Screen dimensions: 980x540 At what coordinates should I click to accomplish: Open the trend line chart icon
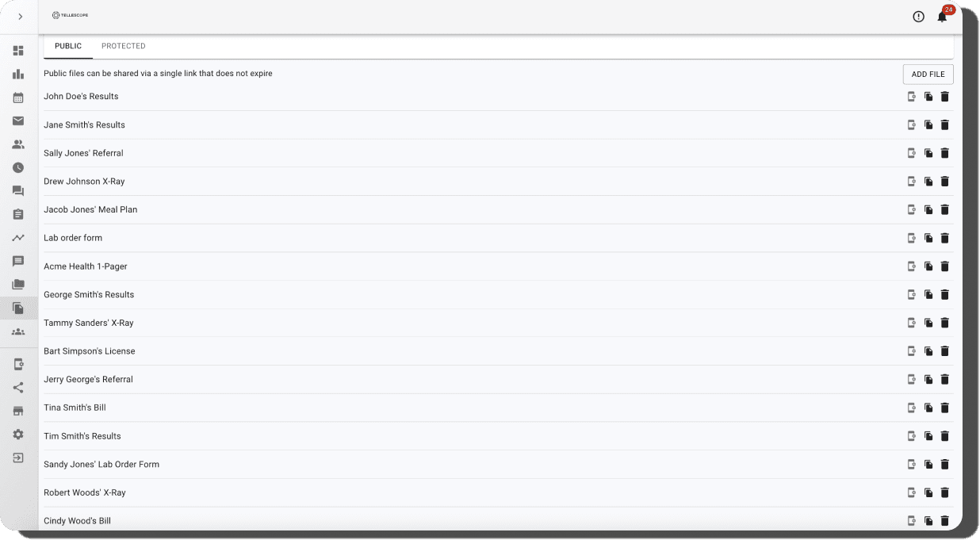pyautogui.click(x=18, y=238)
